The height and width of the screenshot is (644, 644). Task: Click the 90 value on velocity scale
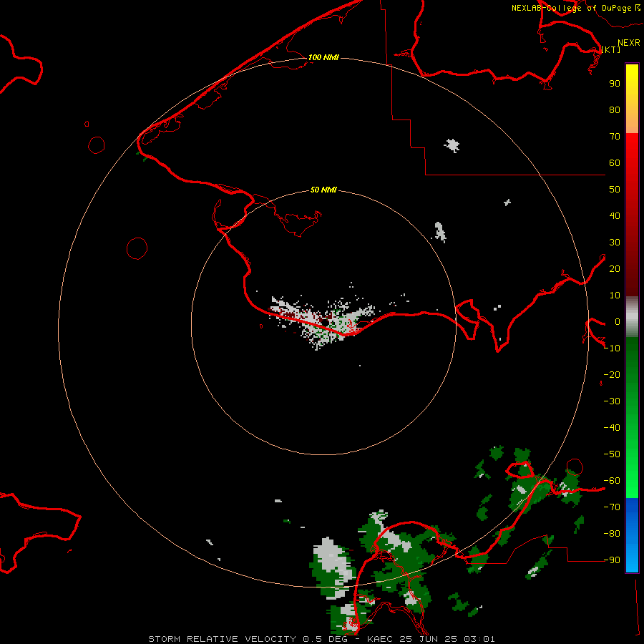click(615, 84)
